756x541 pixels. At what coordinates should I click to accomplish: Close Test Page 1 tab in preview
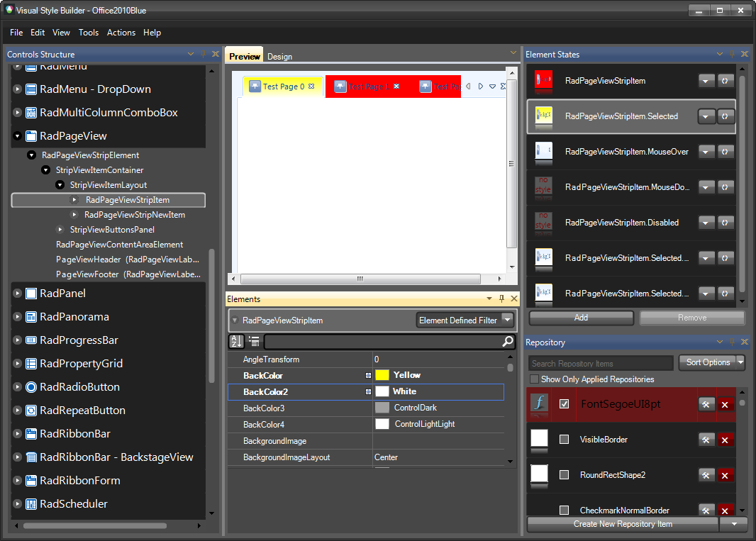396,87
